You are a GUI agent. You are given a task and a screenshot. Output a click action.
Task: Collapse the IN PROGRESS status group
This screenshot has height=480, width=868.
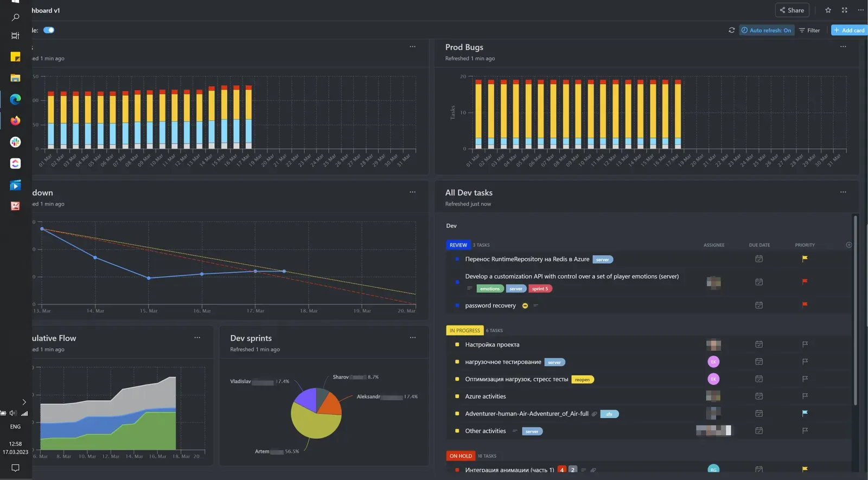464,330
